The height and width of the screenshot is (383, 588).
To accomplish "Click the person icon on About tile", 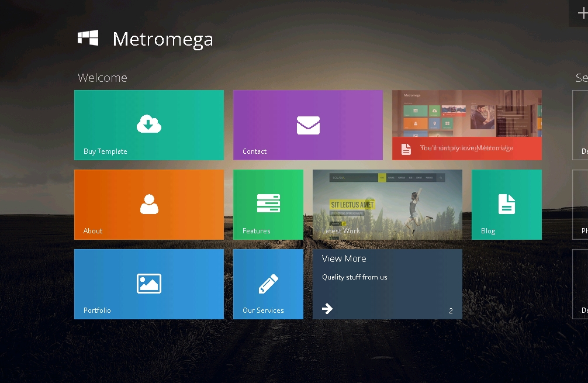I will pos(149,204).
